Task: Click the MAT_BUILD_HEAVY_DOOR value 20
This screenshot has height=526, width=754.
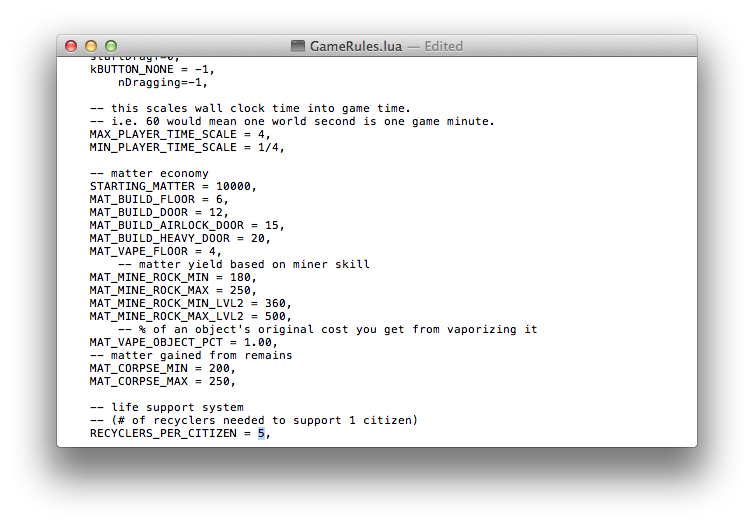Action: [260, 238]
